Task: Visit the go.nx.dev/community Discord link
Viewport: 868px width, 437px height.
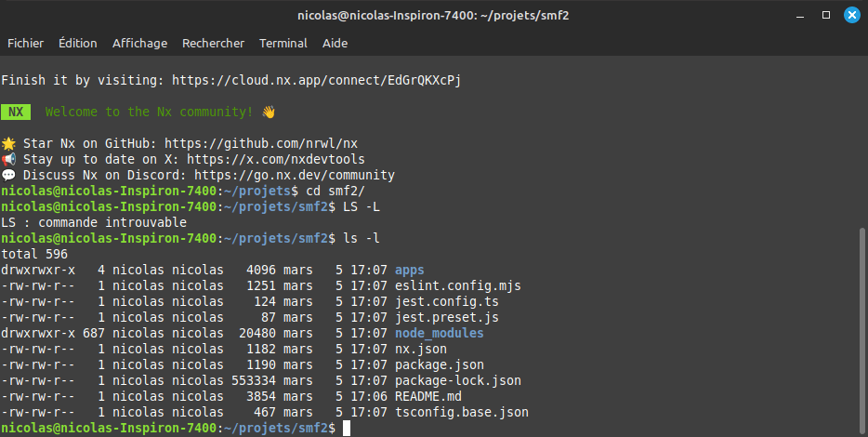Action: pos(295,175)
